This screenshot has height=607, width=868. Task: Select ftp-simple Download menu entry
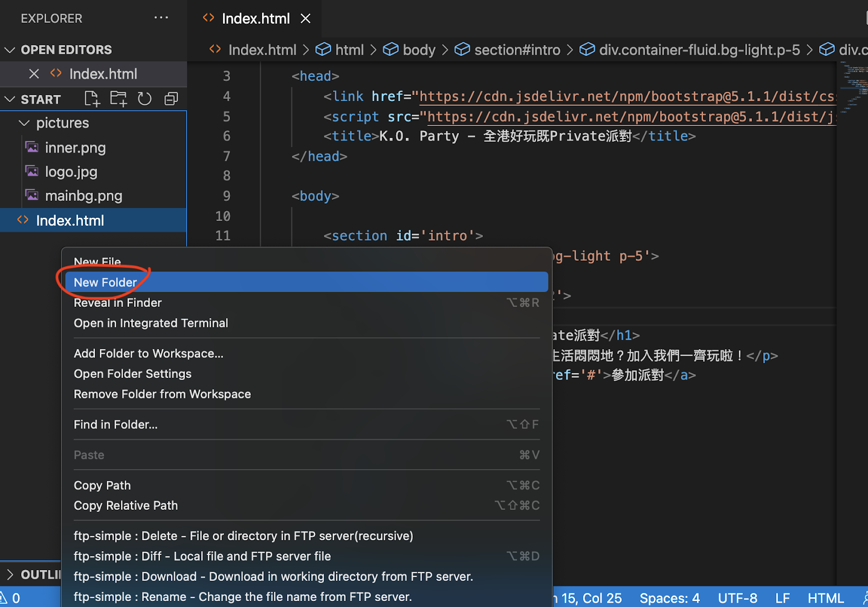coord(307,577)
